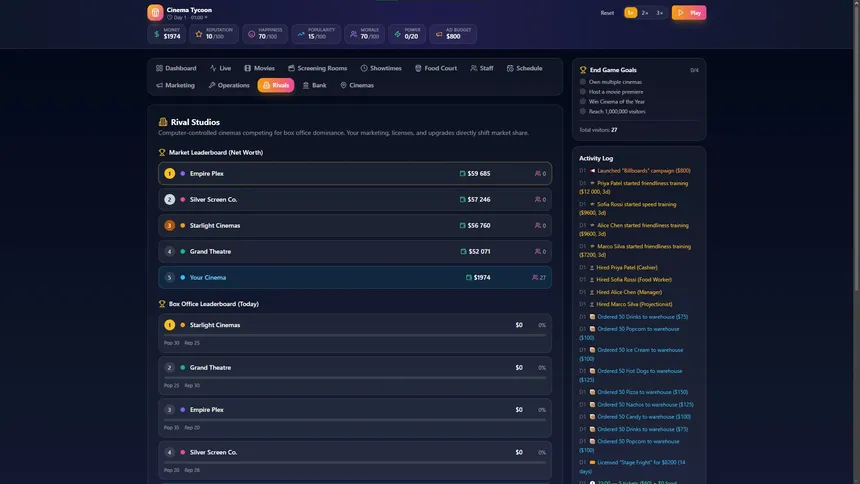
Task: Click the Reach 1,000,000 visitors goal circle
Action: click(583, 111)
